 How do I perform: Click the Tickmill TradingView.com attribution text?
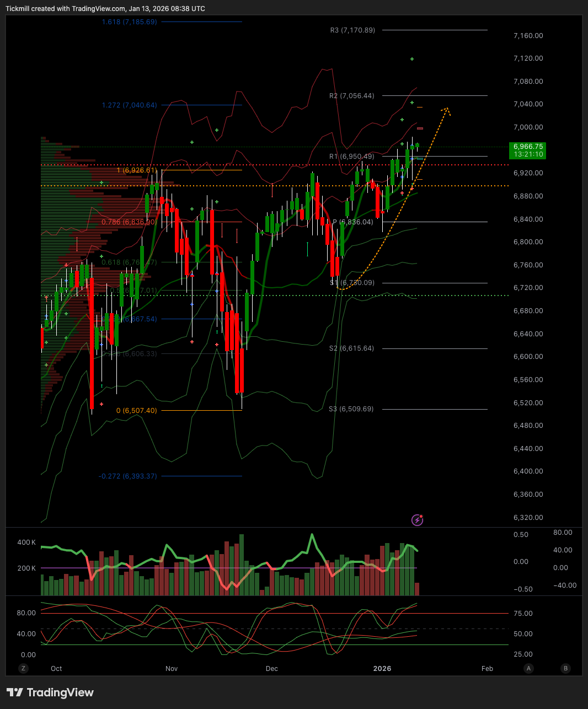pyautogui.click(x=105, y=9)
